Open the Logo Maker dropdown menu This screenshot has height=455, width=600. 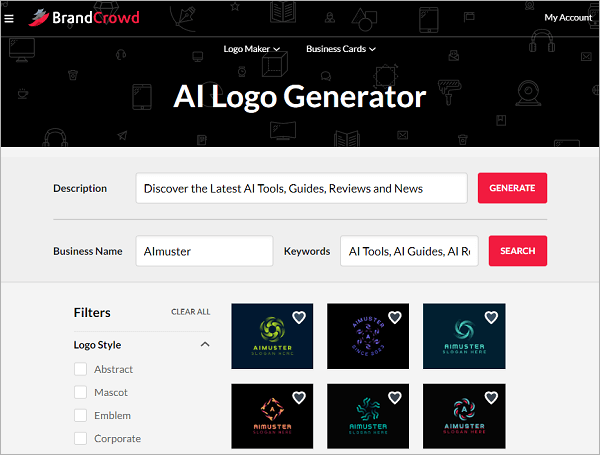click(251, 49)
